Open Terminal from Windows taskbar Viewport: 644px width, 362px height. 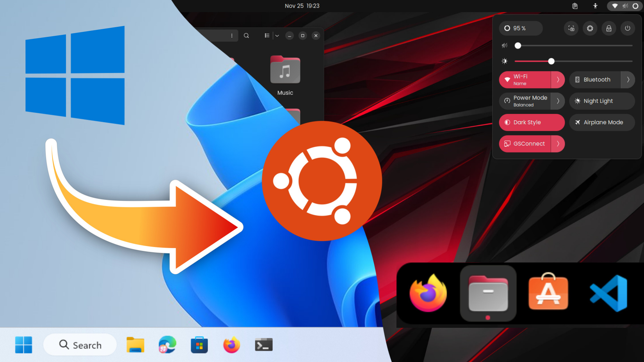[263, 345]
